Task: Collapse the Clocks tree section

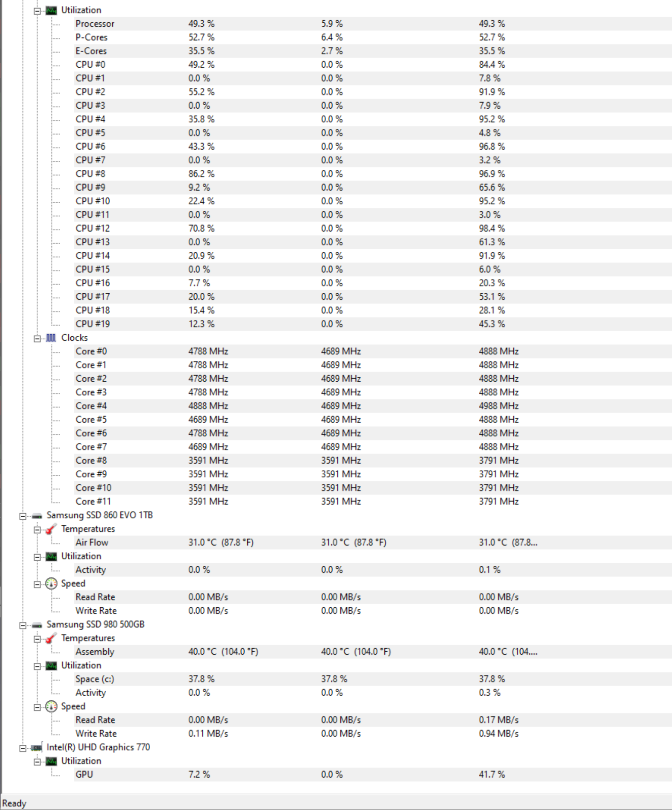Action: 37,339
